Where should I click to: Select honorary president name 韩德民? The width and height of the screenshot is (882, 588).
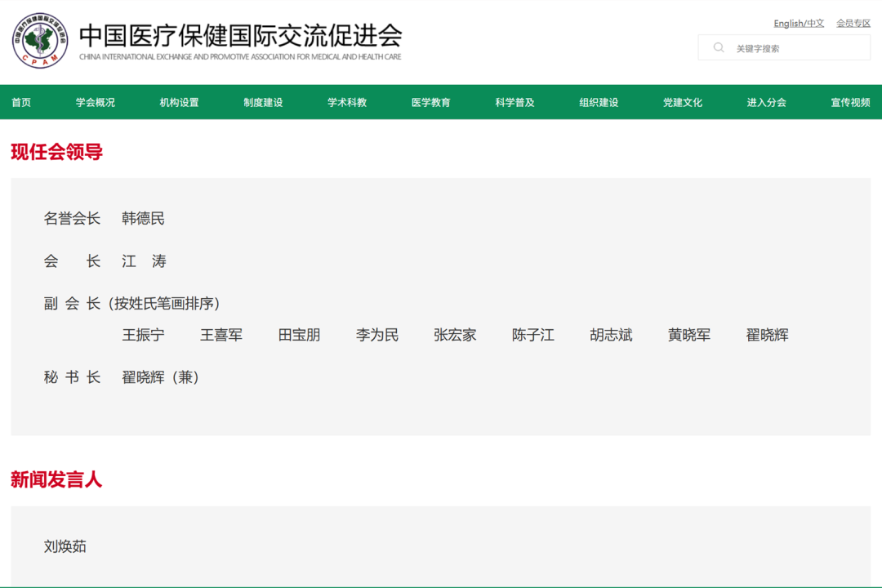pos(143,218)
